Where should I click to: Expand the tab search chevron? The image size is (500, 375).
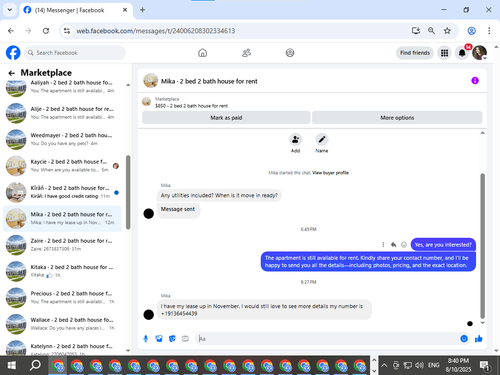(x=10, y=10)
